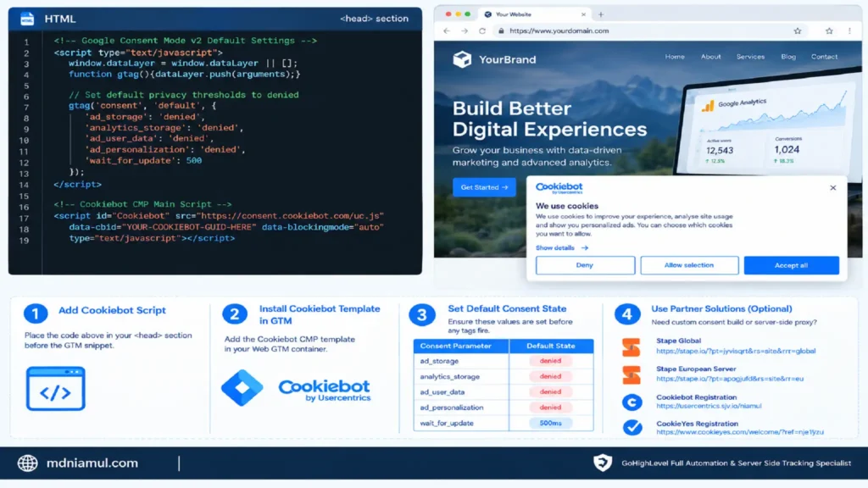Click the ad_storage table cell
Viewport: 868px width, 488px height.
point(461,361)
